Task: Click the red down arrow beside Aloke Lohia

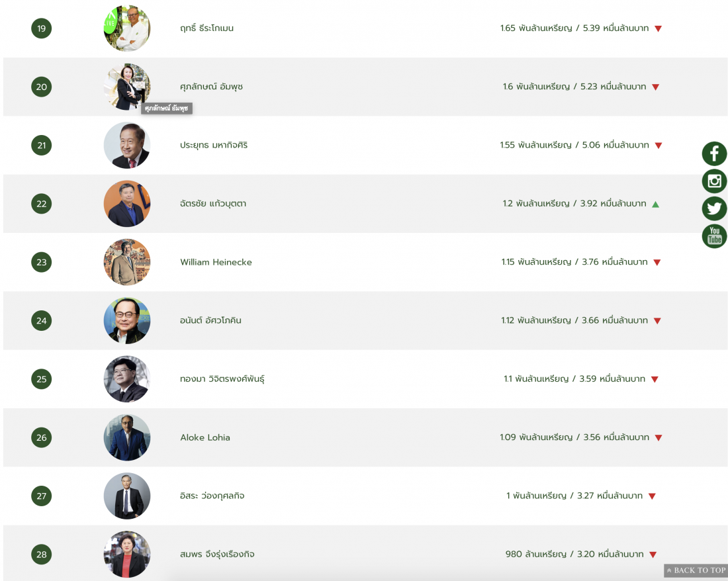Action: pos(658,437)
